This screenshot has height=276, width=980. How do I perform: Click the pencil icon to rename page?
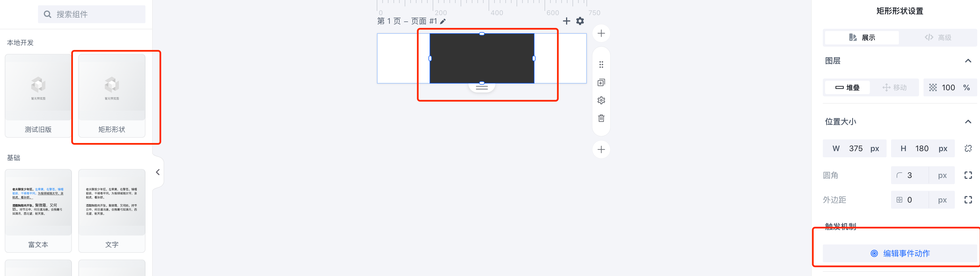click(x=442, y=22)
